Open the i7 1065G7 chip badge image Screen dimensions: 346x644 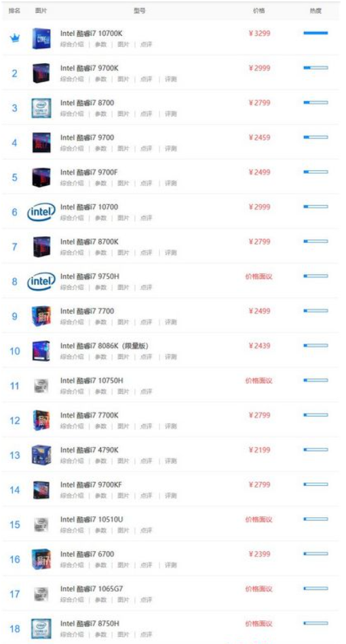tap(41, 594)
